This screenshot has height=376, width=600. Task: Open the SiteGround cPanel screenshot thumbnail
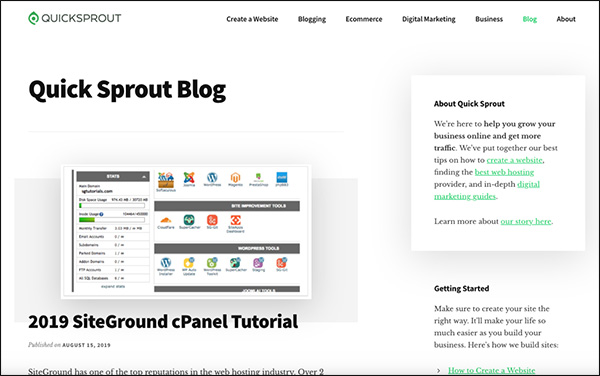pyautogui.click(x=186, y=232)
